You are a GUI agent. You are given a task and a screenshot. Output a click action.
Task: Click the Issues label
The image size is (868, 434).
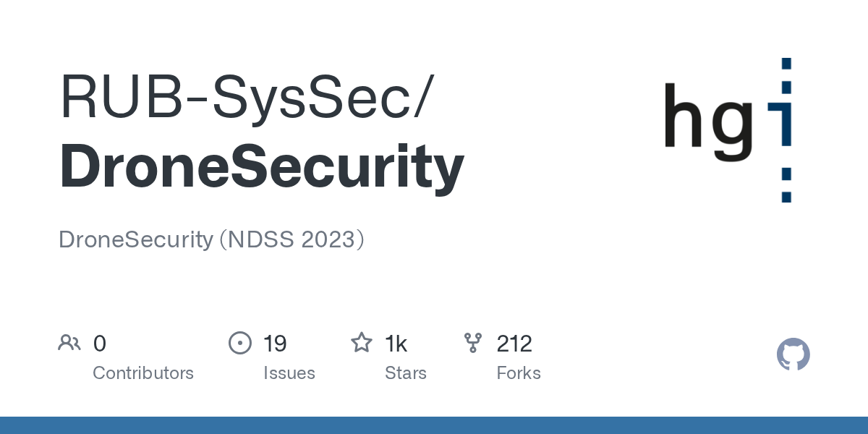tap(289, 373)
